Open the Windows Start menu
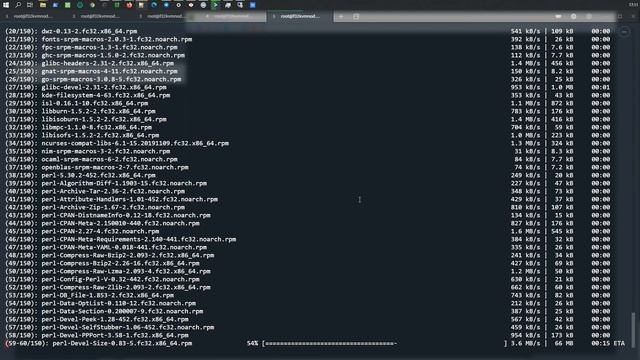This screenshot has height=360, width=640. [6, 5]
